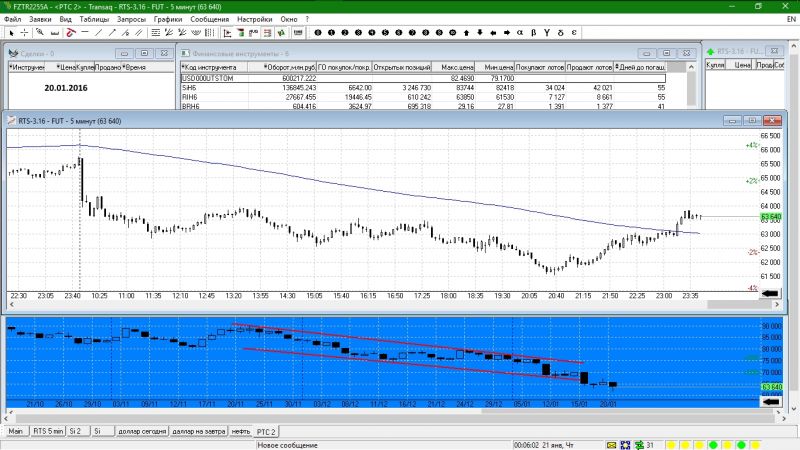
Task: Select the SiH6 row in instruments table
Action: point(423,88)
